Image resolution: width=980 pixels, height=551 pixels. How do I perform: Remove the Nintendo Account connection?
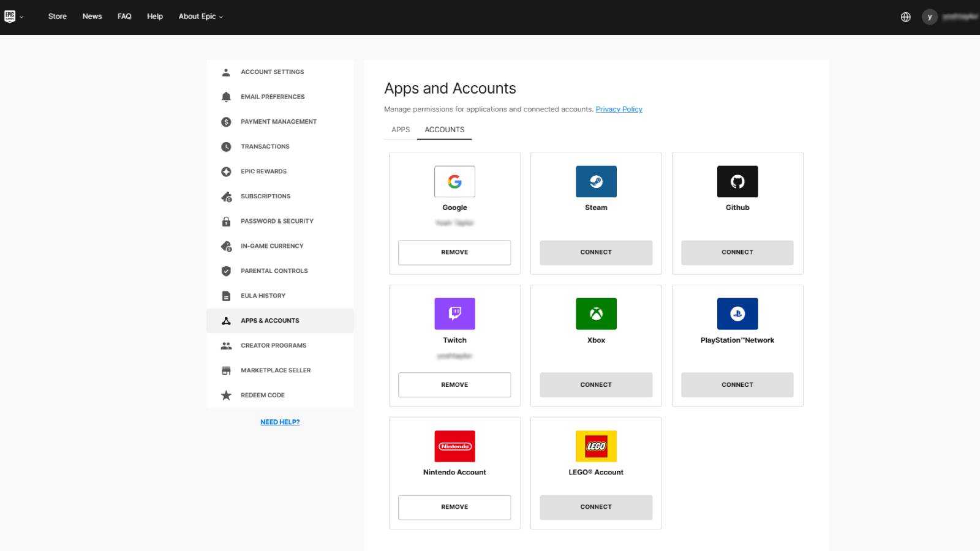454,507
